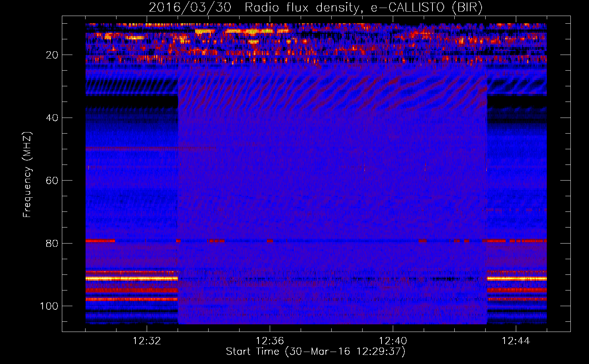Click the 12:44 time tick label
589x364 pixels.
516,341
